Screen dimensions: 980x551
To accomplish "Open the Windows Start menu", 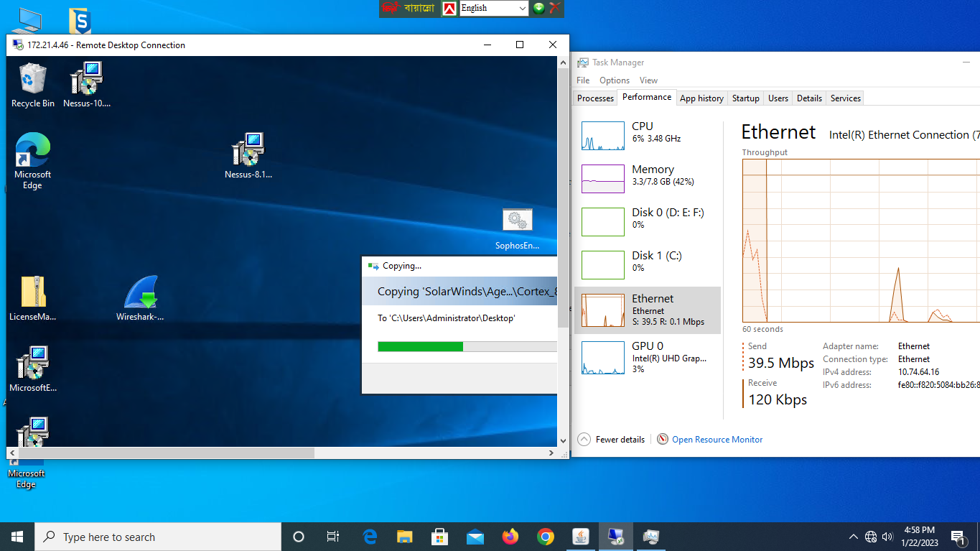I will [x=17, y=537].
